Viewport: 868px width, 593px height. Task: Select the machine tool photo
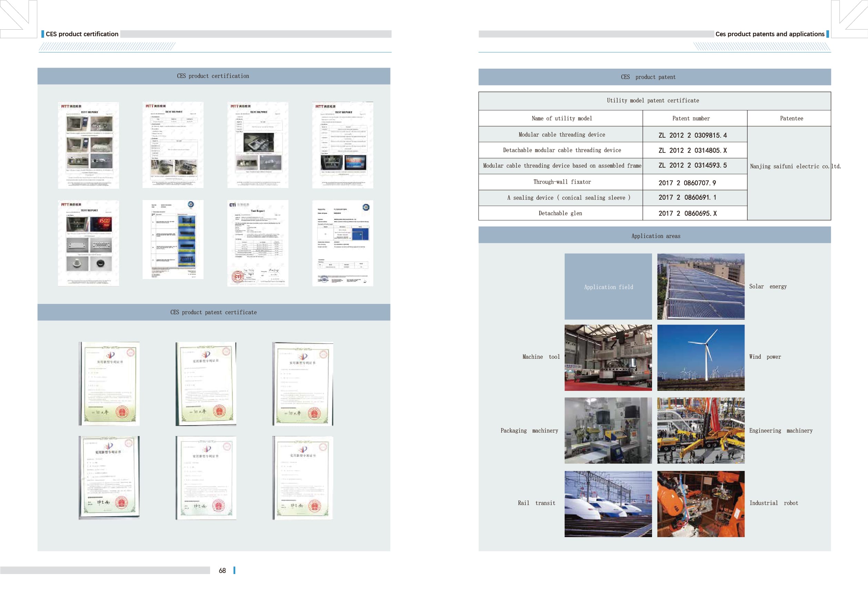[608, 357]
